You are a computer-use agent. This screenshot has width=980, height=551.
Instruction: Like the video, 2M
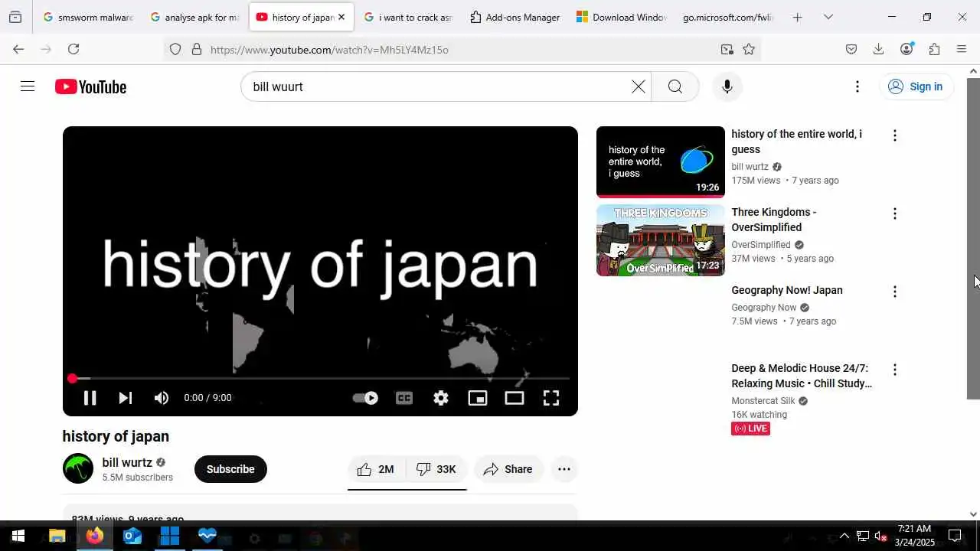(x=376, y=469)
